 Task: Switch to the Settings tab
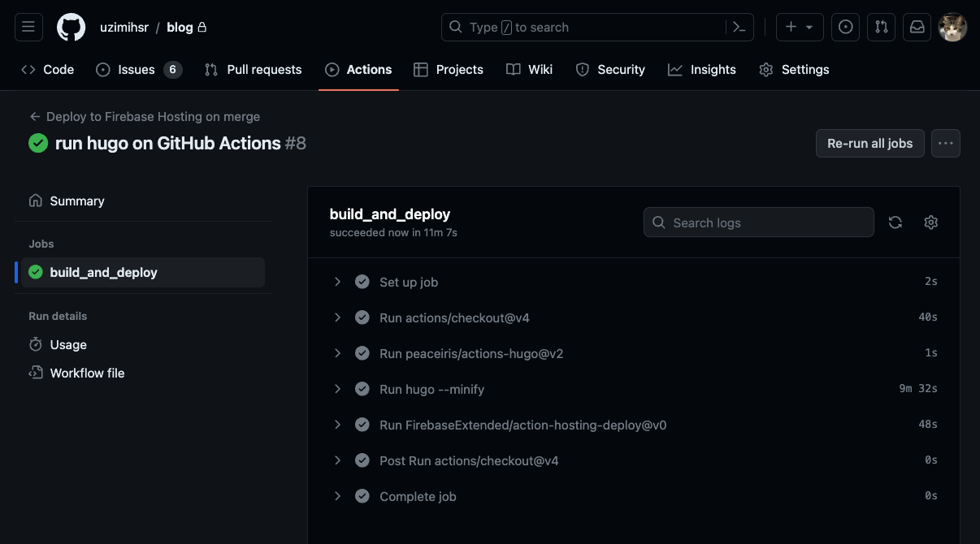pos(794,70)
